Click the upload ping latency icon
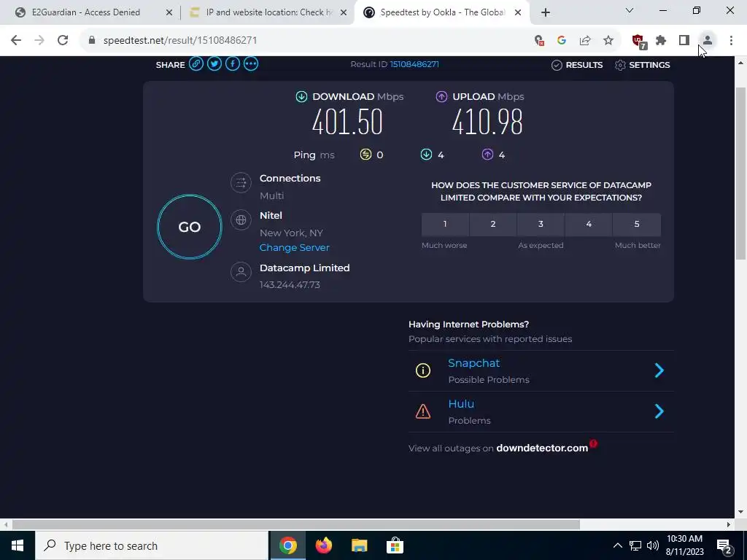This screenshot has width=747, height=560. [487, 155]
